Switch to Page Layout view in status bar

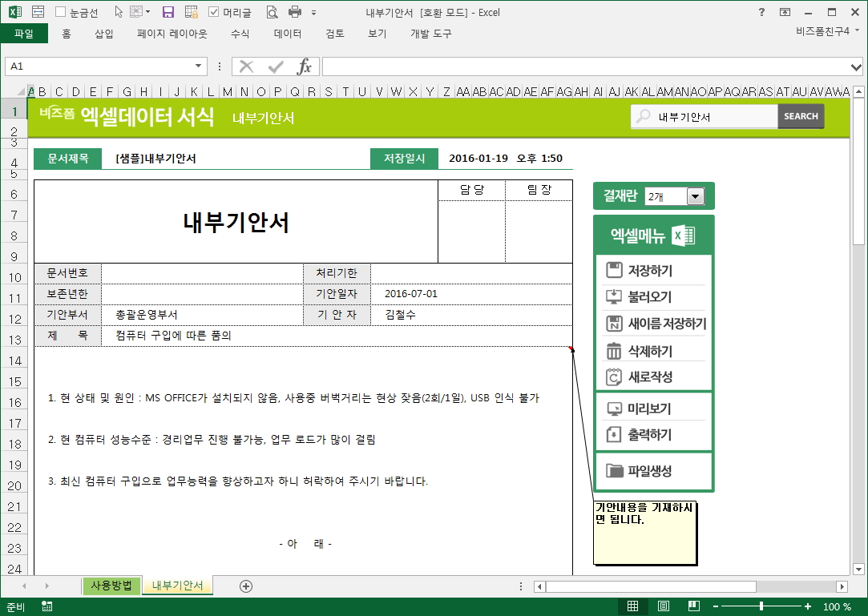pyautogui.click(x=664, y=606)
